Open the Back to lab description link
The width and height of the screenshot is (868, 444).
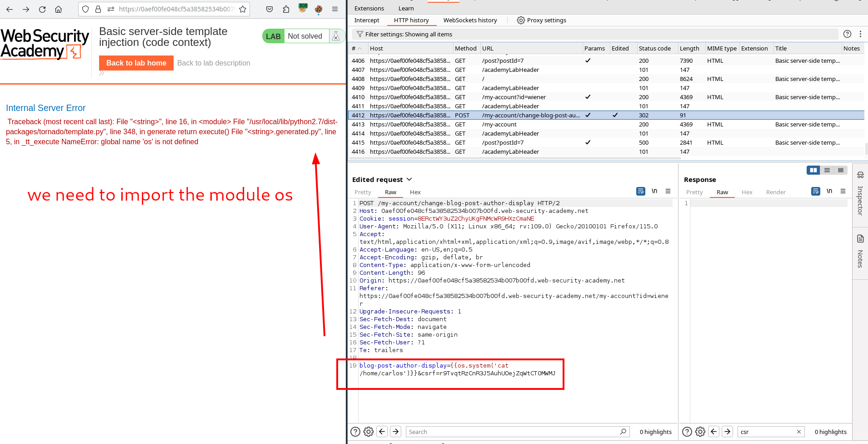click(214, 63)
